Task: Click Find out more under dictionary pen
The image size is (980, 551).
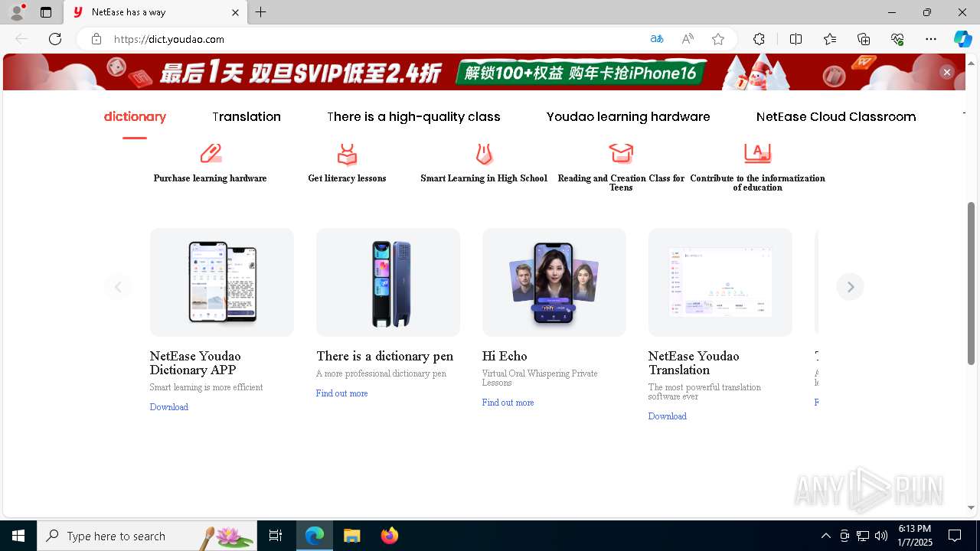Action: tap(341, 393)
